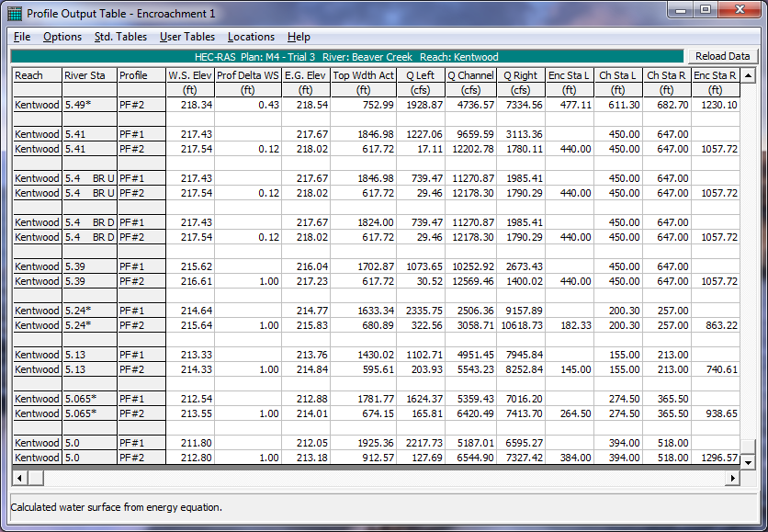Open the Options menu
Viewport: 768px width, 532px height.
[x=62, y=37]
